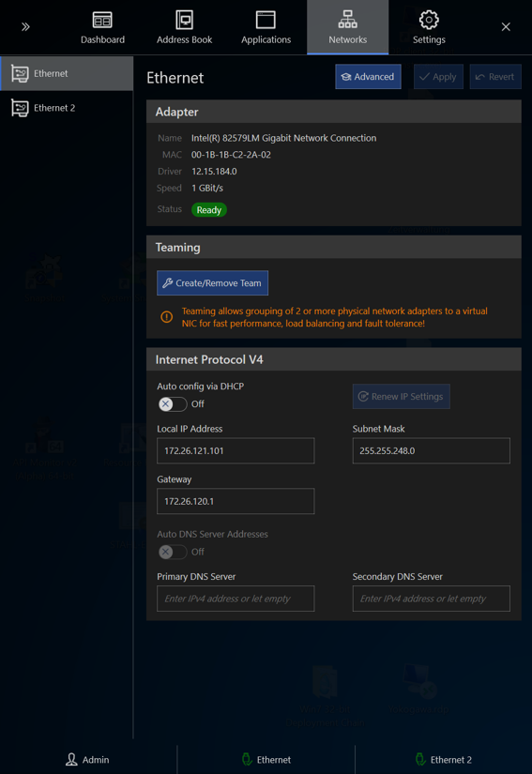This screenshot has width=532, height=774.
Task: Expand the sidebar with double chevron
Action: pos(25,26)
